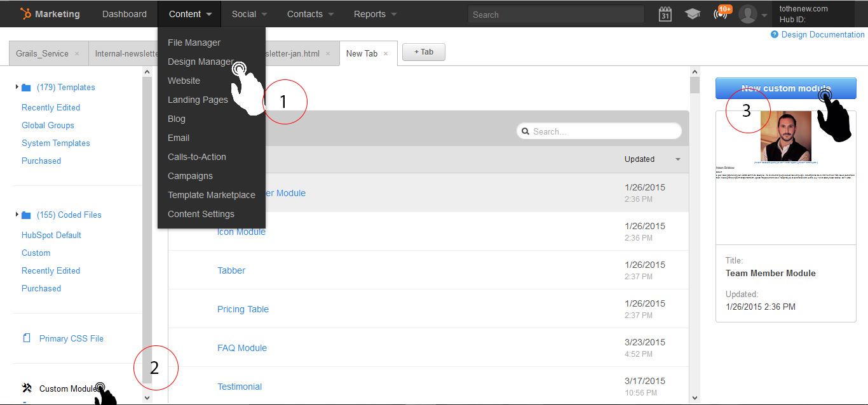This screenshot has height=405, width=868.
Task: Select Calls-to-Action in the Content menu
Action: point(197,157)
